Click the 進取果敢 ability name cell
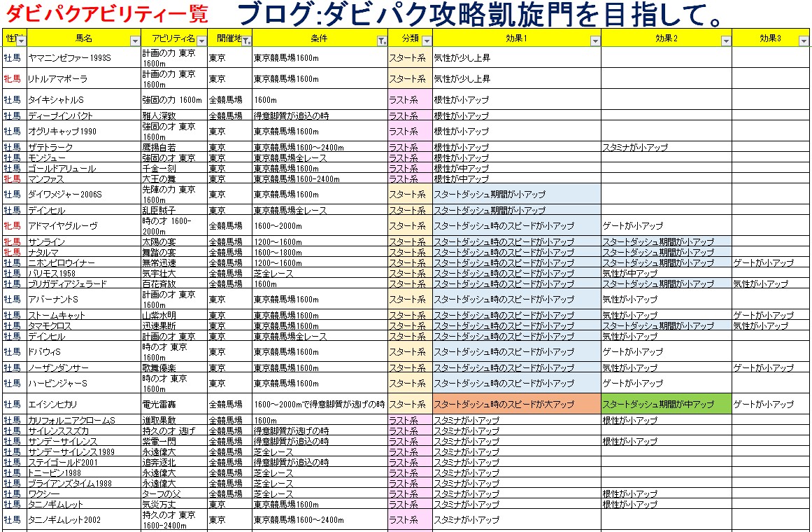 pos(174,420)
